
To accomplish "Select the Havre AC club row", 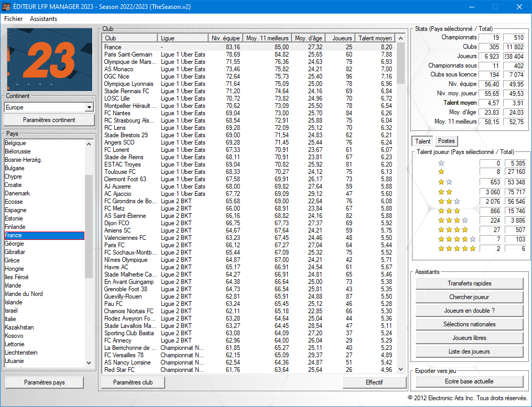I will [x=249, y=267].
